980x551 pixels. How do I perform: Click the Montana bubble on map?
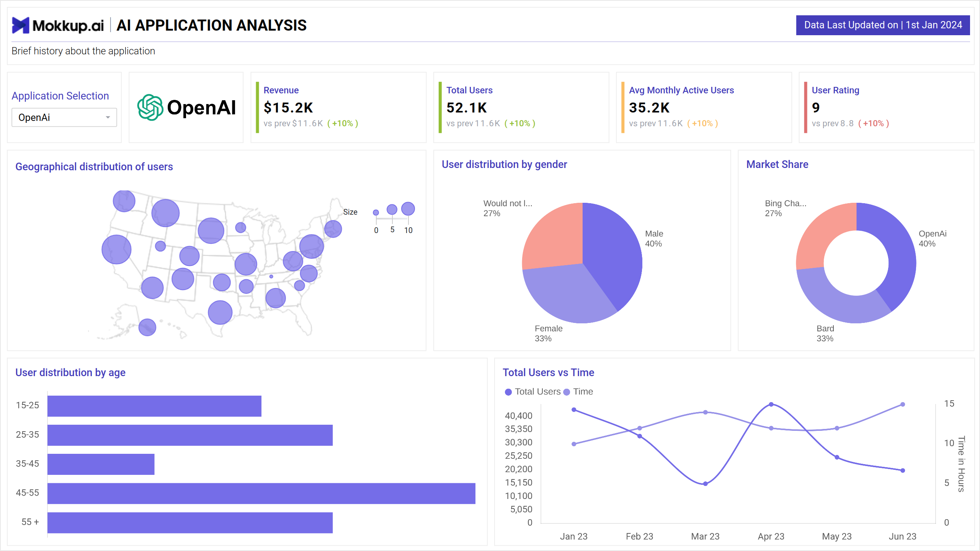point(165,213)
